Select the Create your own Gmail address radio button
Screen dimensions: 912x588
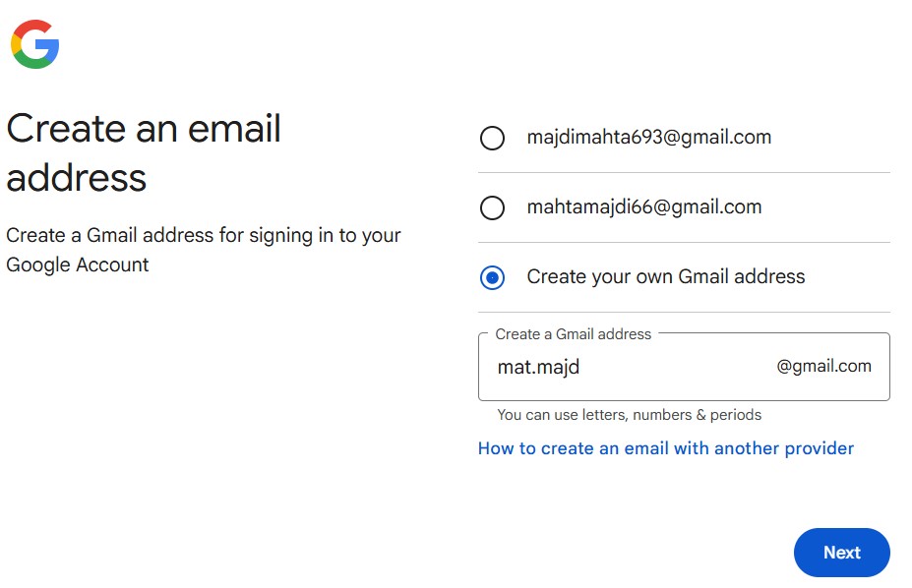(x=492, y=277)
